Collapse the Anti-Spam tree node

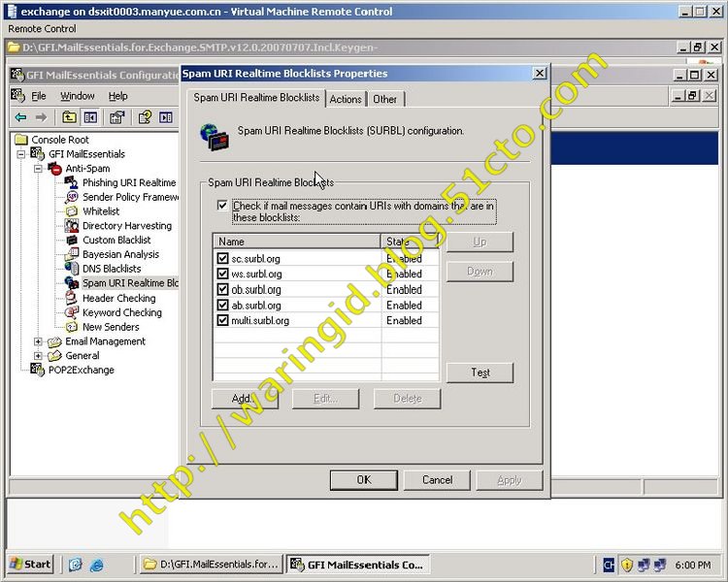click(x=38, y=168)
